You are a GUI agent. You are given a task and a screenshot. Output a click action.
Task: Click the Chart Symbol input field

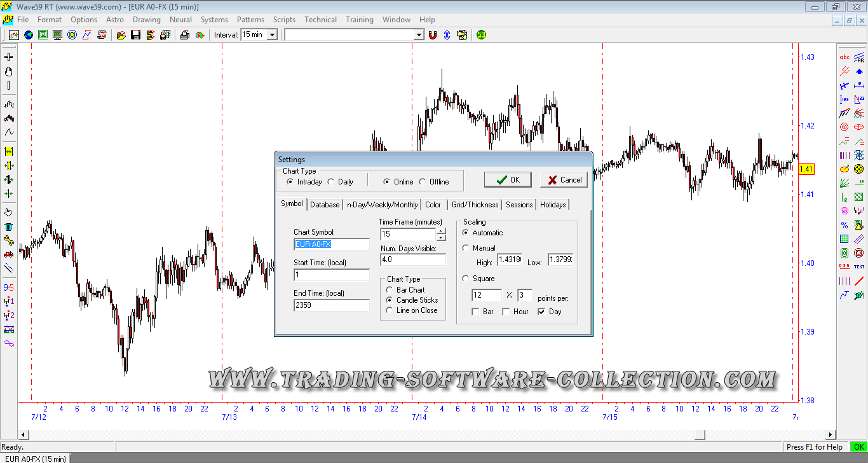331,244
